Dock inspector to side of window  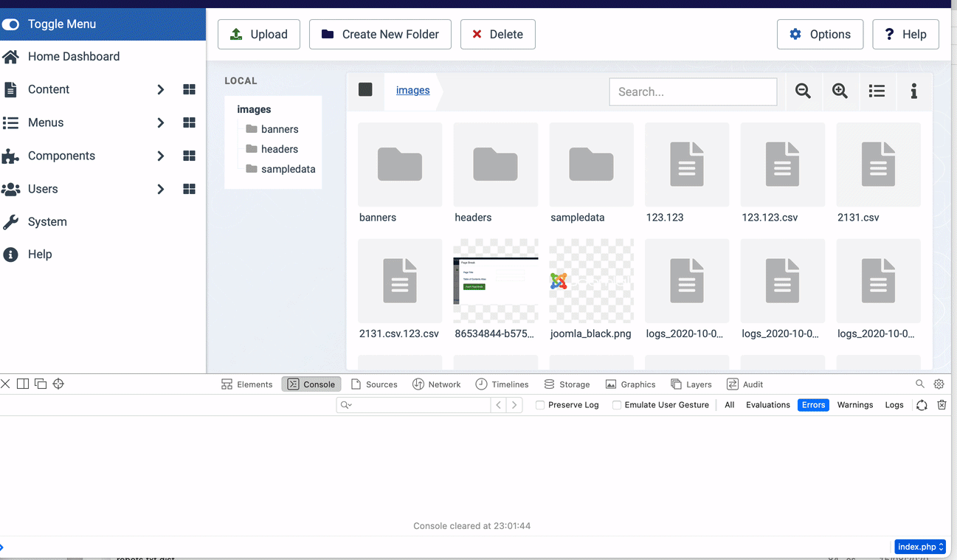23,384
